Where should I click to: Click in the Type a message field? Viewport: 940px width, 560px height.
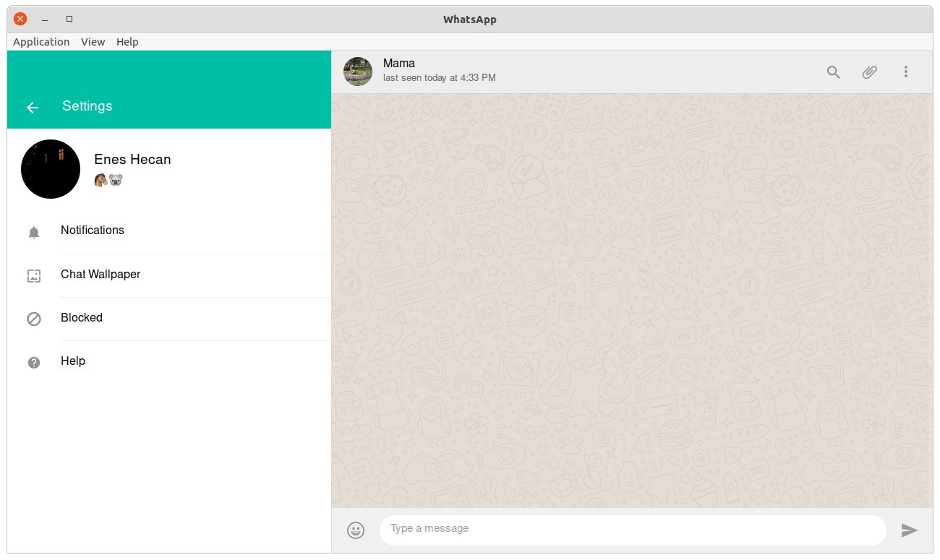tap(633, 530)
